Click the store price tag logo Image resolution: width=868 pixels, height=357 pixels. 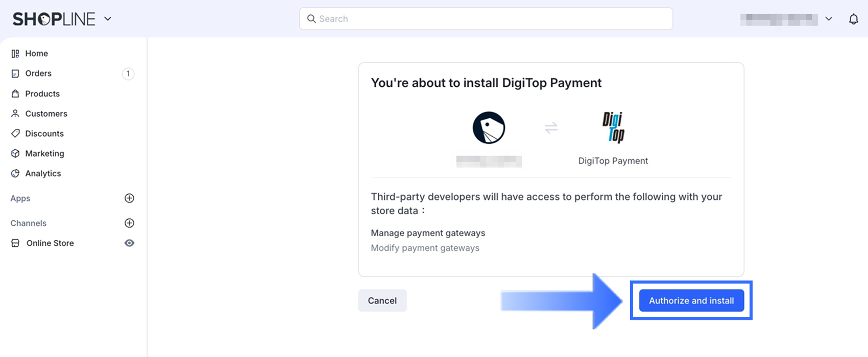coord(489,127)
